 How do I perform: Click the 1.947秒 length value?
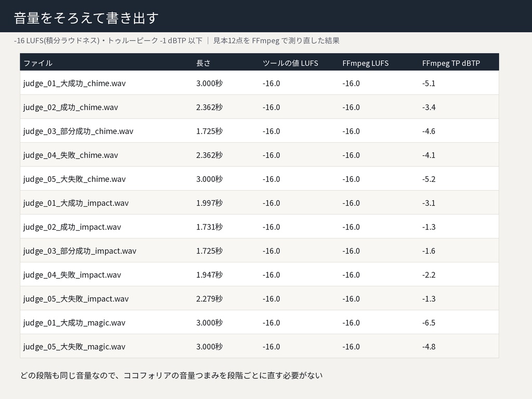(209, 275)
